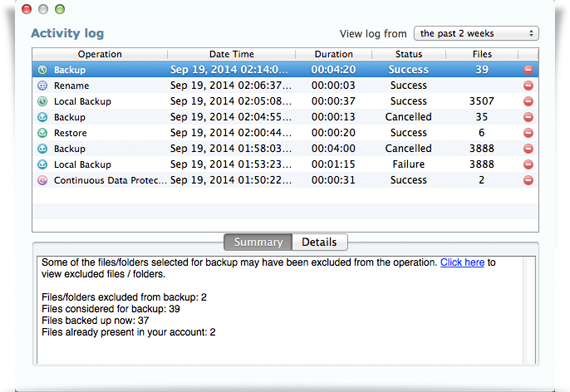
Task: Select the Summary tab
Action: pos(258,242)
